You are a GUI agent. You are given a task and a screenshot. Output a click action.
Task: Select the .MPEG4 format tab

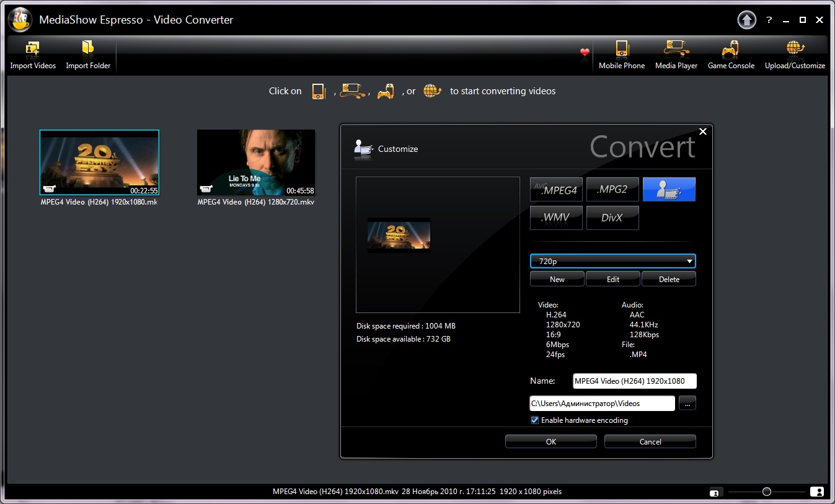pos(556,190)
